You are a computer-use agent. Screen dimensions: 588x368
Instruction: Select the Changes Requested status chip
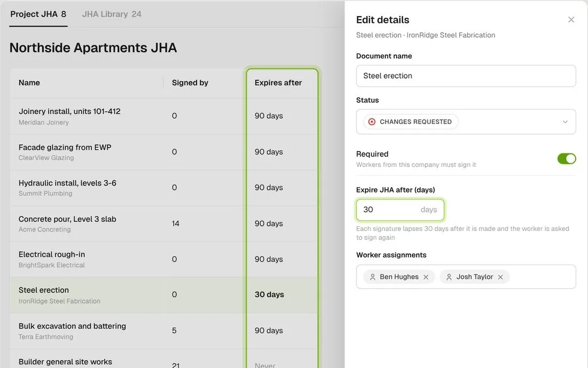[411, 121]
